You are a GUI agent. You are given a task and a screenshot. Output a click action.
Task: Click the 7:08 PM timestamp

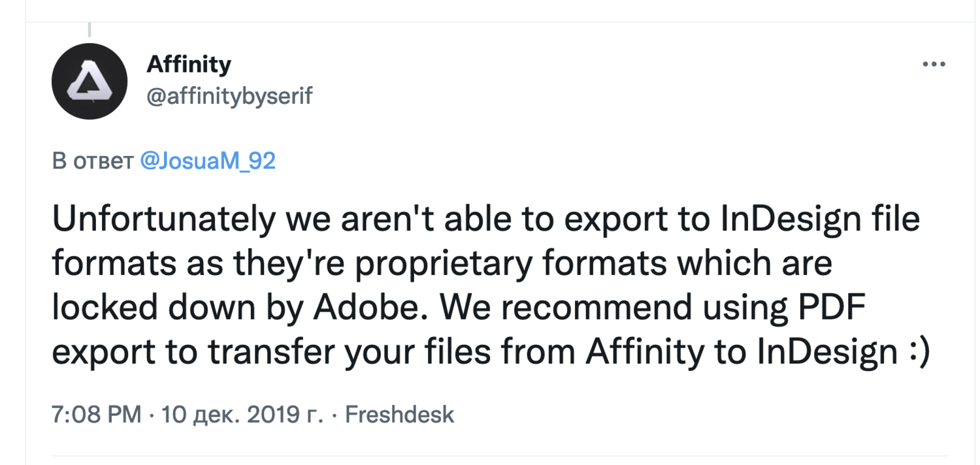point(97,415)
